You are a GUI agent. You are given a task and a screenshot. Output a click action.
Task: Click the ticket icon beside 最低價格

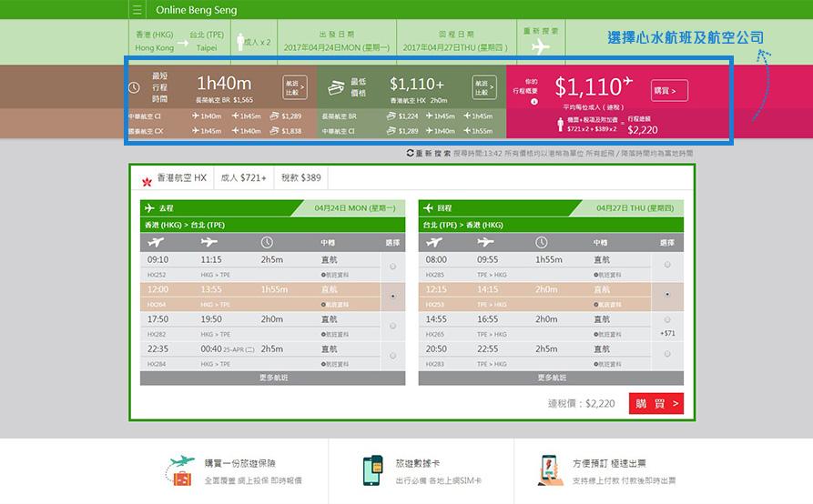pos(336,87)
